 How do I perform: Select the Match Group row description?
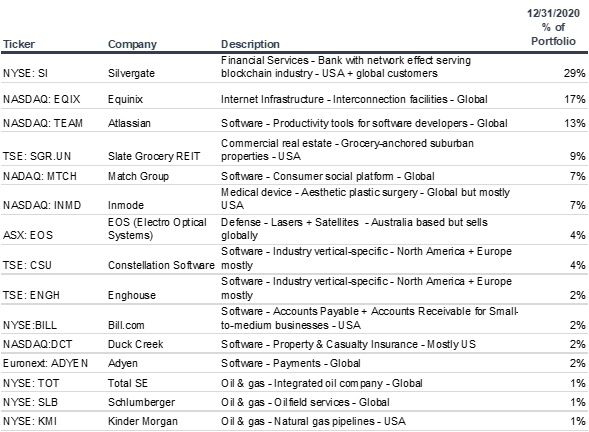pyautogui.click(x=328, y=176)
